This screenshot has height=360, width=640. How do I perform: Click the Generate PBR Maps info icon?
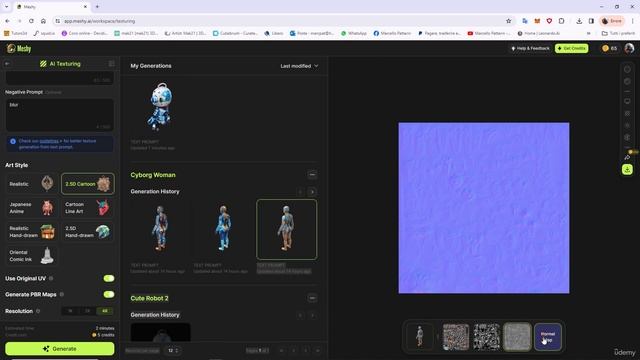[x=62, y=294]
